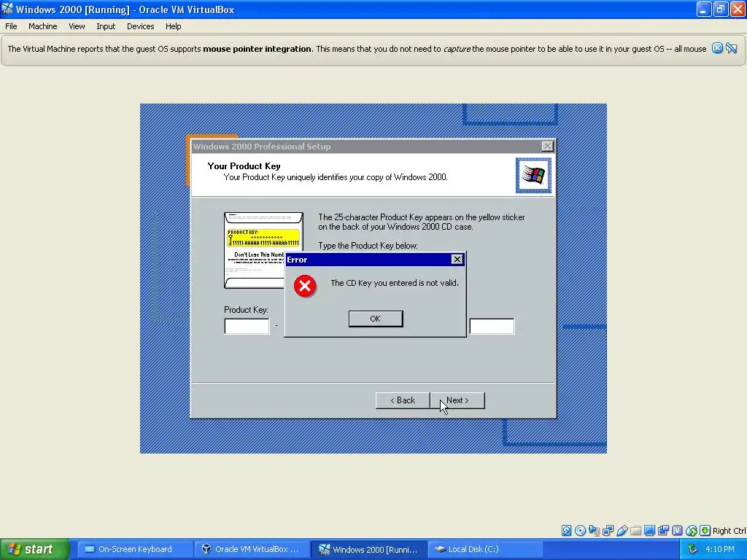The width and height of the screenshot is (747, 560).
Task: Click the USB devices status icon
Action: (622, 531)
